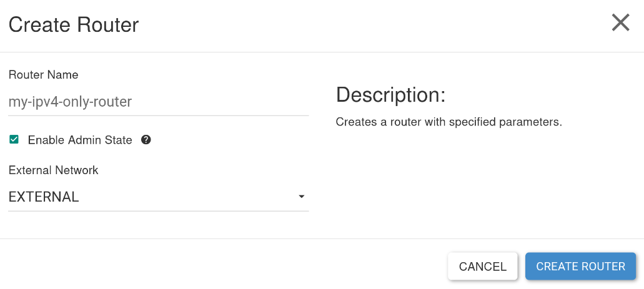Open the dropdown showing EXTERNAL value

click(x=159, y=197)
